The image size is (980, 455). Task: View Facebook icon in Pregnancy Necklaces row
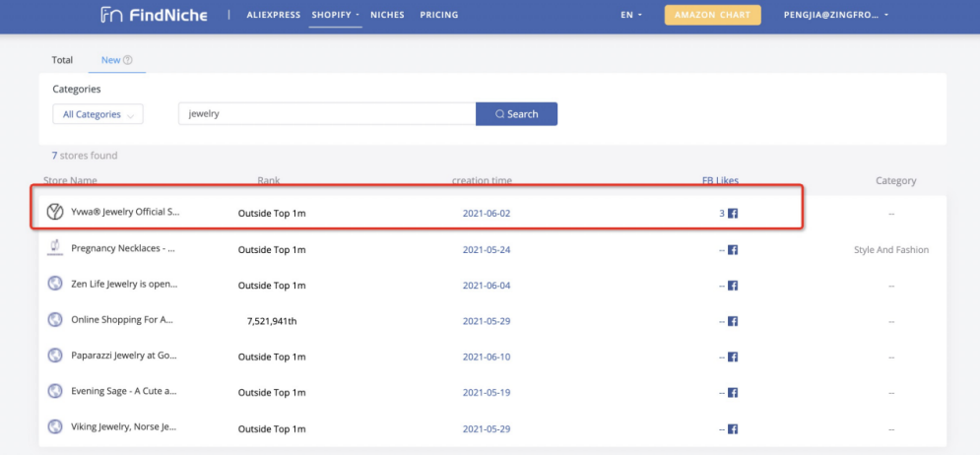[733, 250]
